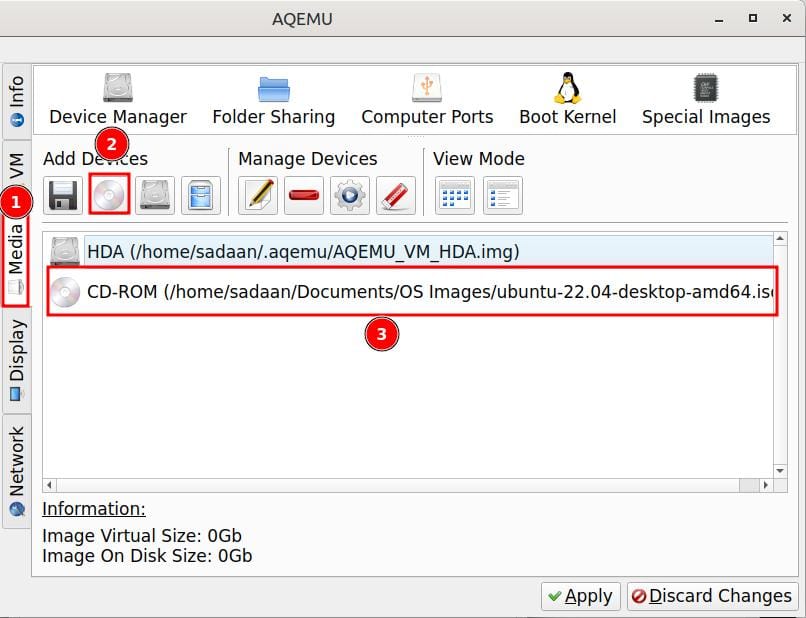Maximize the AQEMU window

[753, 19]
